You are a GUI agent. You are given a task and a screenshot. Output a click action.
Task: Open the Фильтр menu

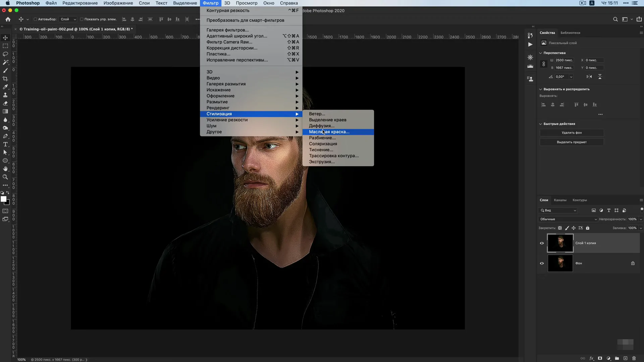[x=211, y=3]
